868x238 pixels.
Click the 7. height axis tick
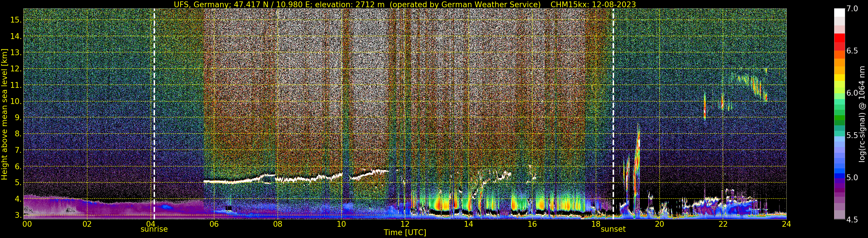[18, 150]
